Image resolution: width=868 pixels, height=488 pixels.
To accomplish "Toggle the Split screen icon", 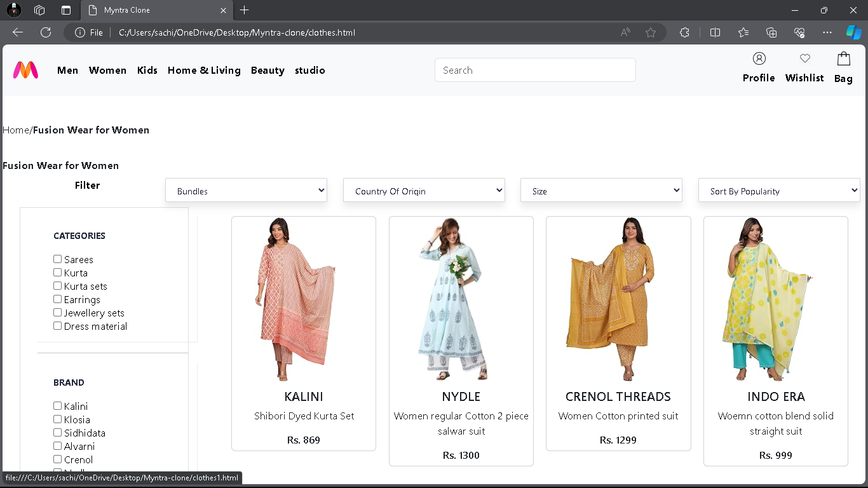I will [x=715, y=32].
